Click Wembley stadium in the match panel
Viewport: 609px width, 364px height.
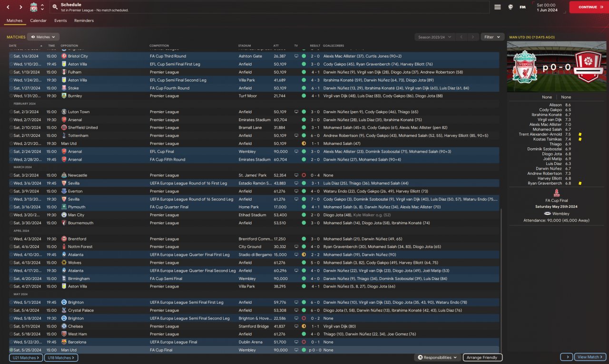click(x=560, y=214)
